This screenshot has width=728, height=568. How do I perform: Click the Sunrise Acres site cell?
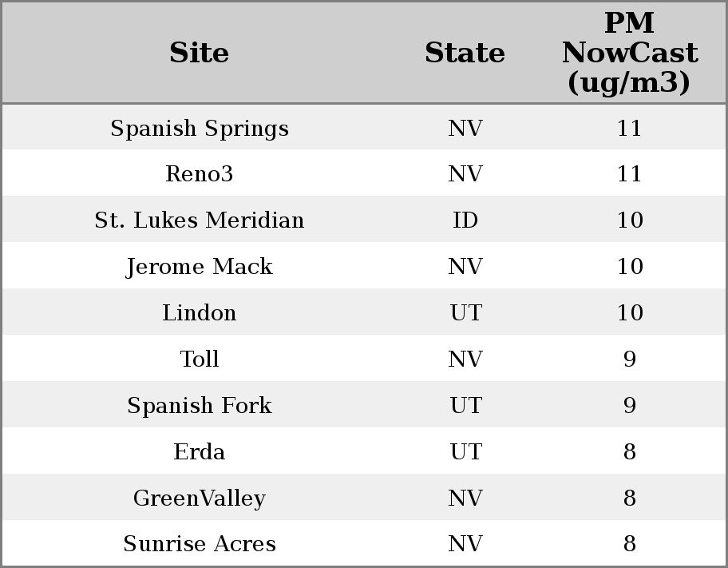point(200,544)
